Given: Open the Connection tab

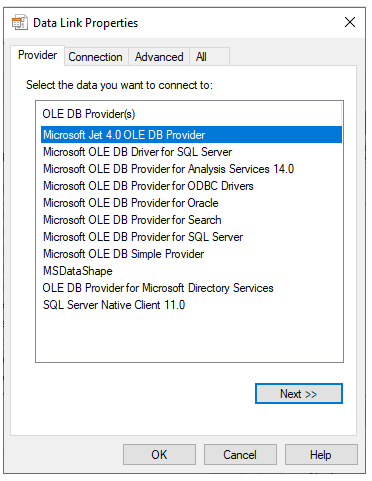Looking at the screenshot, I should click(95, 57).
